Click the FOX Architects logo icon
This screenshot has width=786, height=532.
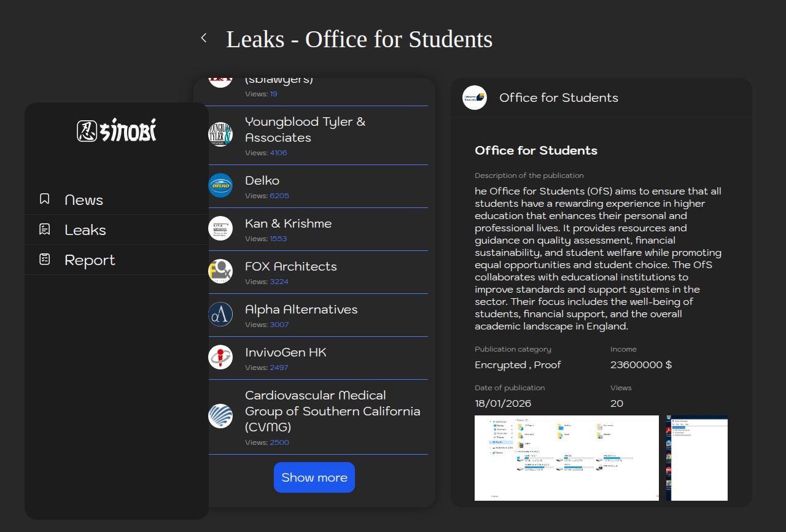coord(220,271)
